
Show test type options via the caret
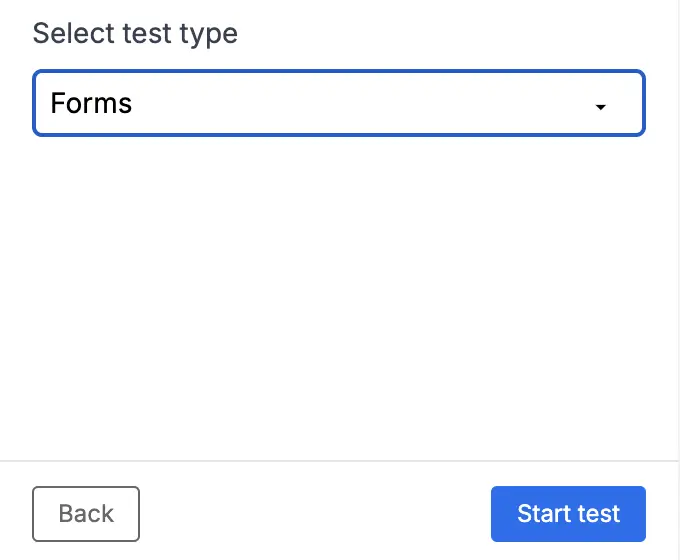pos(600,106)
